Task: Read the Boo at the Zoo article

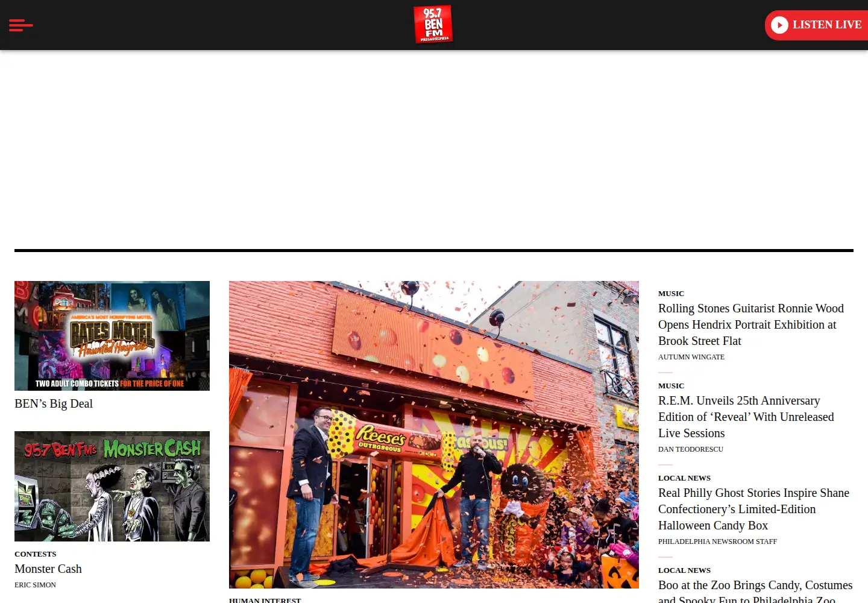Action: 755,592
